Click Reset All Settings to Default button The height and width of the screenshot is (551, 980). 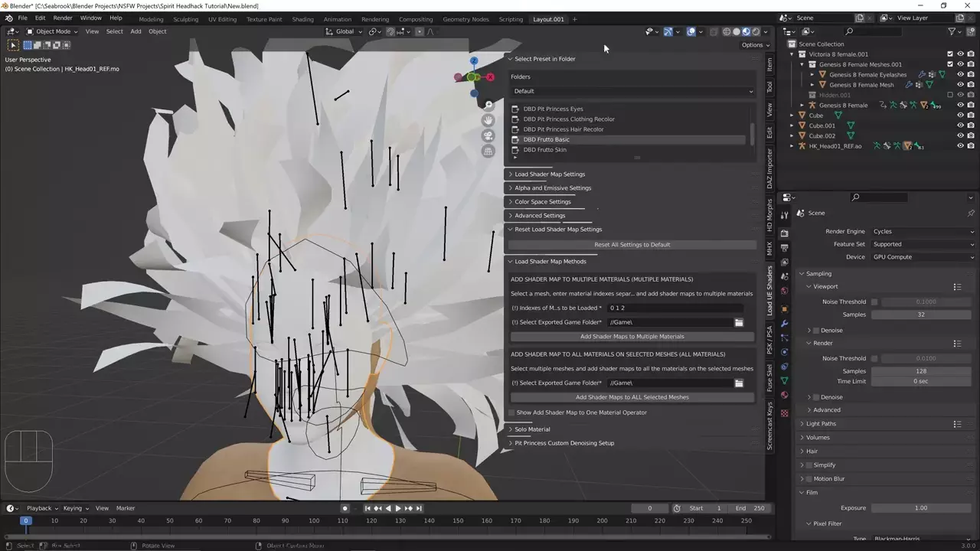(632, 245)
